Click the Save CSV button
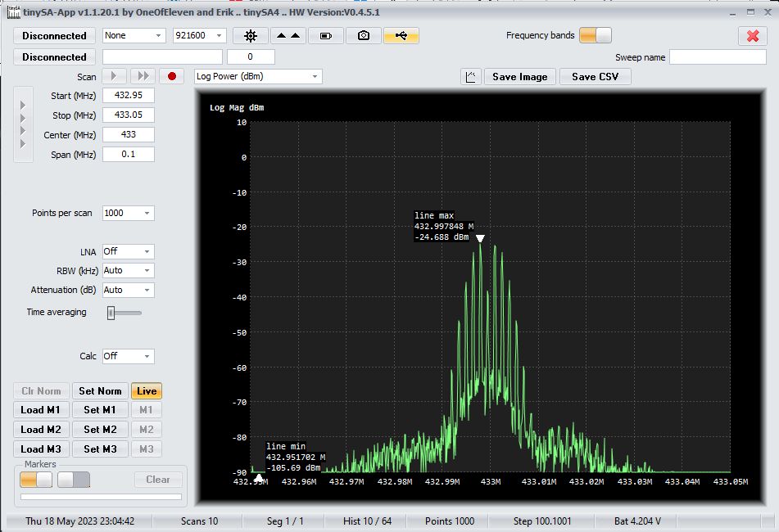 pyautogui.click(x=596, y=77)
